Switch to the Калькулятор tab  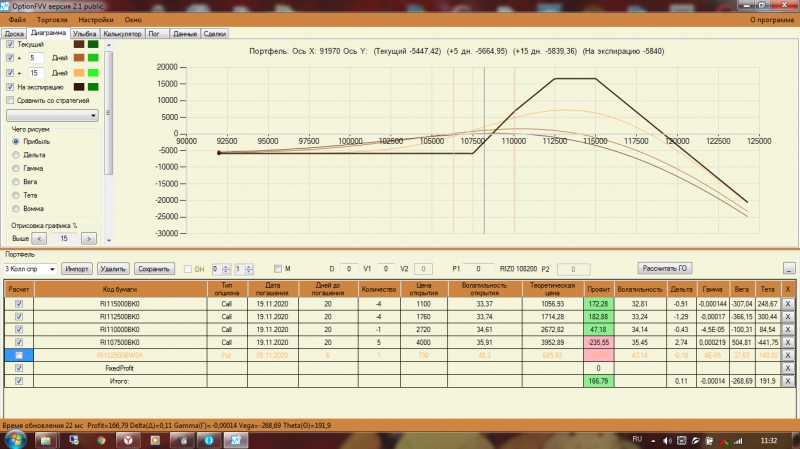pos(122,34)
